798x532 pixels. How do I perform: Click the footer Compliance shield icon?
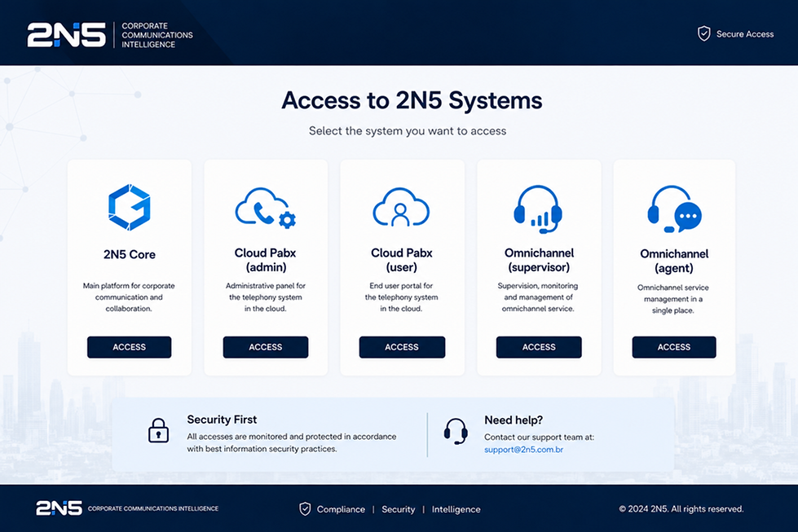tap(305, 508)
